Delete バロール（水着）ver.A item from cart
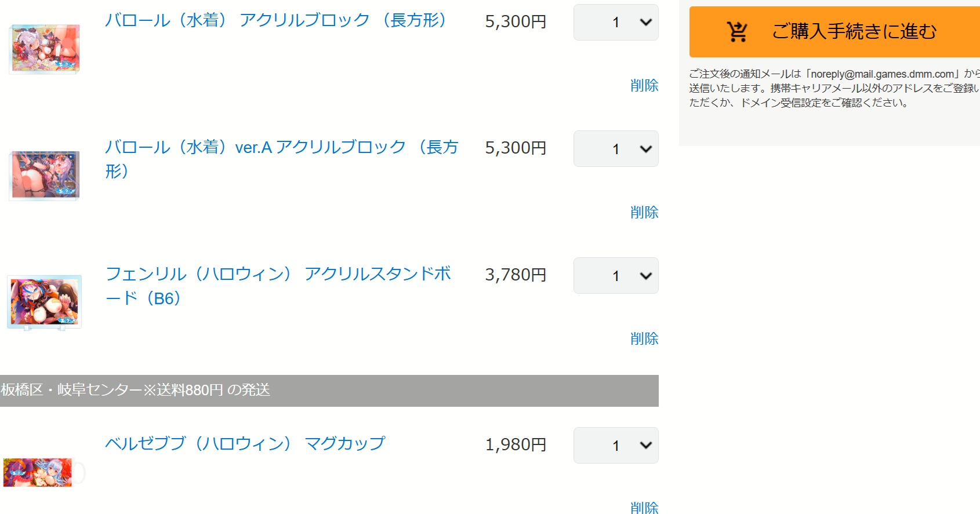The image size is (980, 514). [x=644, y=213]
